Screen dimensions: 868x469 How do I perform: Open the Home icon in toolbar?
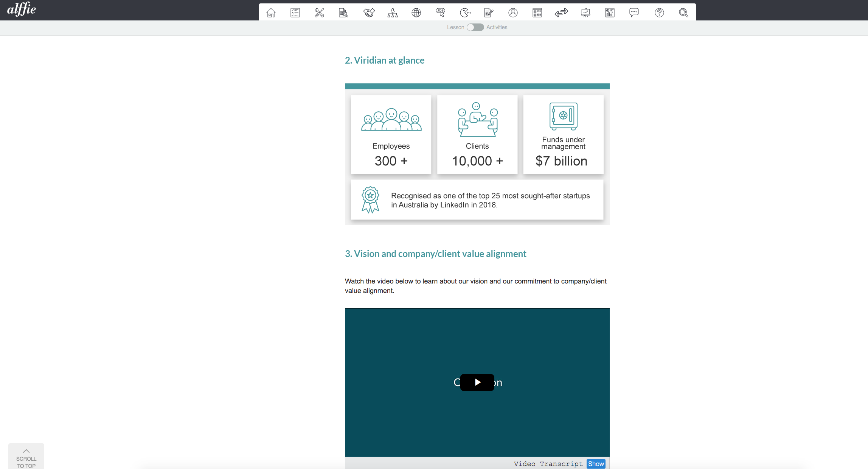click(x=271, y=13)
